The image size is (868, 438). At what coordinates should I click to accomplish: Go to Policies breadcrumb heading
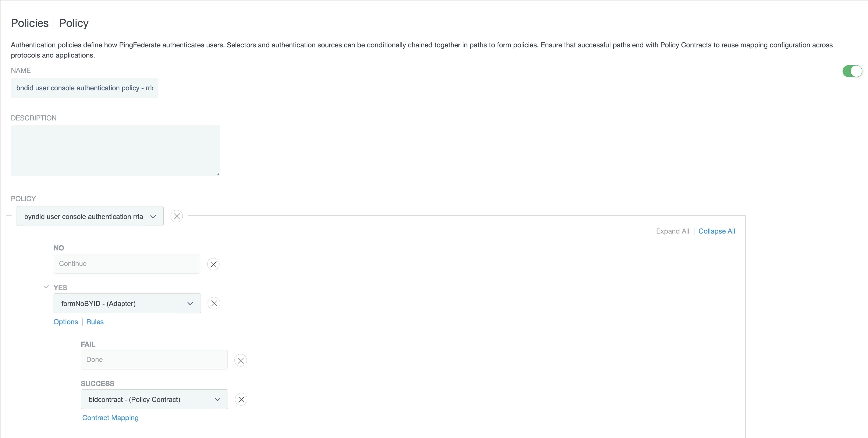[x=30, y=23]
